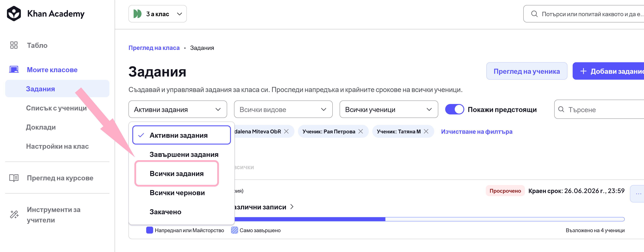
Task: Click the arrow next to различни записи
Action: [292, 207]
